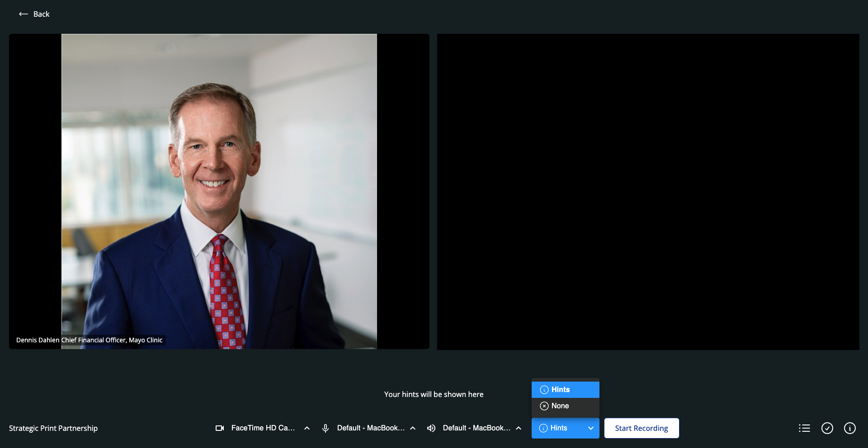Click the empty black video panel
The width and height of the screenshot is (868, 448).
click(x=648, y=191)
